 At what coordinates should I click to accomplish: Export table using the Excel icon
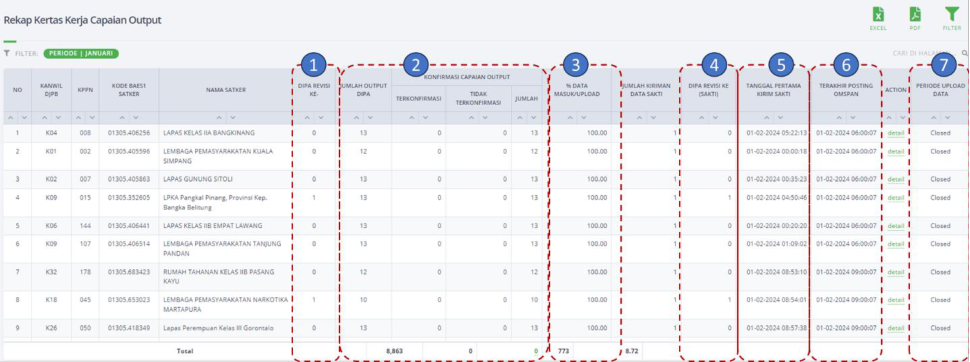point(878,15)
